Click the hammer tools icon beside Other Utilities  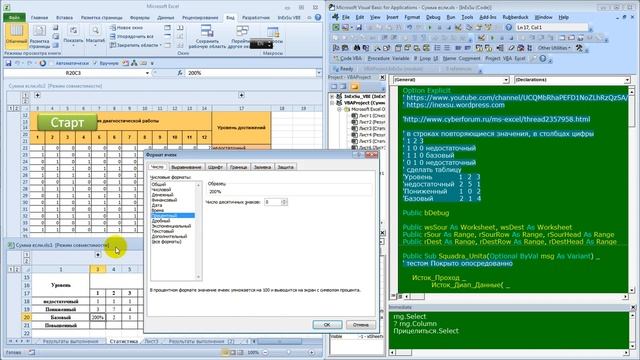[x=580, y=48]
